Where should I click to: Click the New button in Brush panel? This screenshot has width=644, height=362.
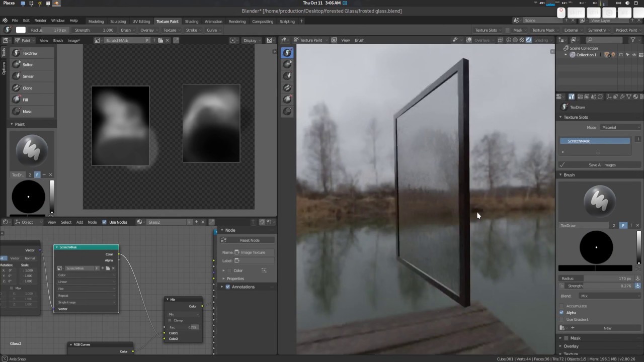(x=607, y=328)
